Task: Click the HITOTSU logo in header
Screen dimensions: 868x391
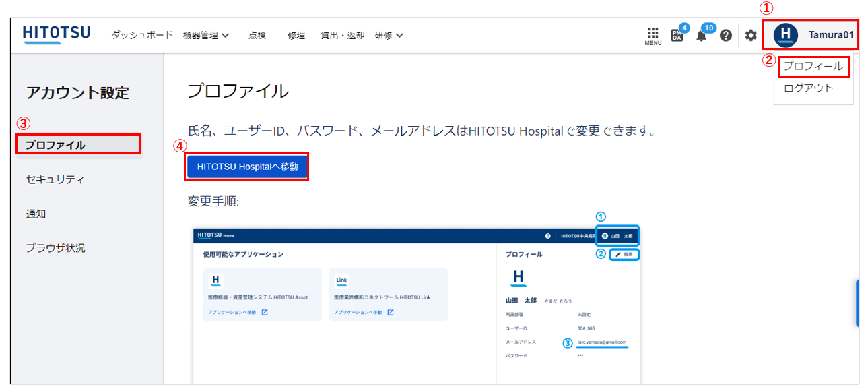Action: click(57, 35)
